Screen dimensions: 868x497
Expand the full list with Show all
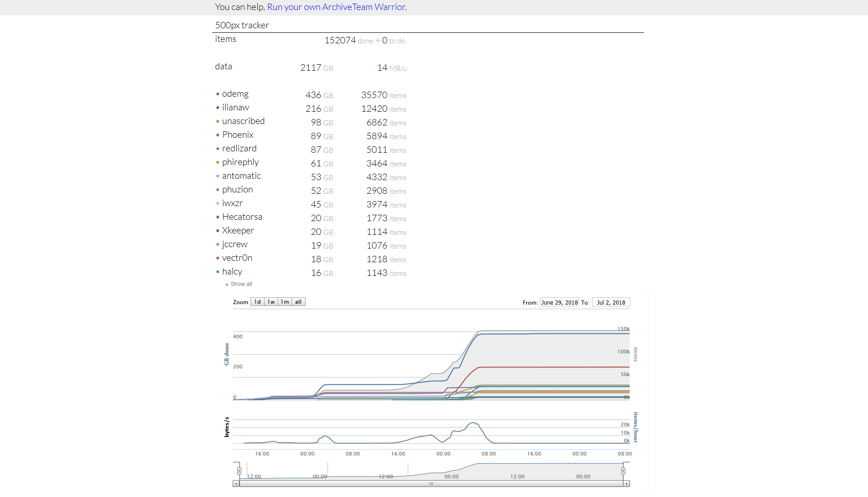239,284
